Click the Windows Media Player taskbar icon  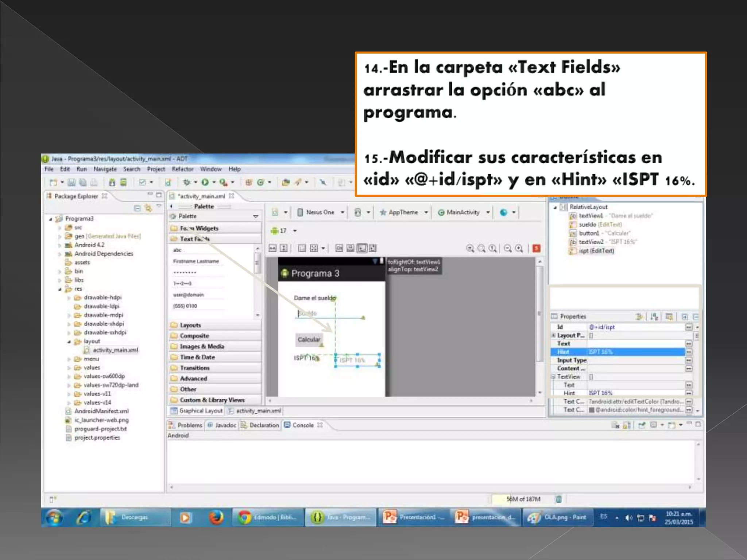[185, 518]
